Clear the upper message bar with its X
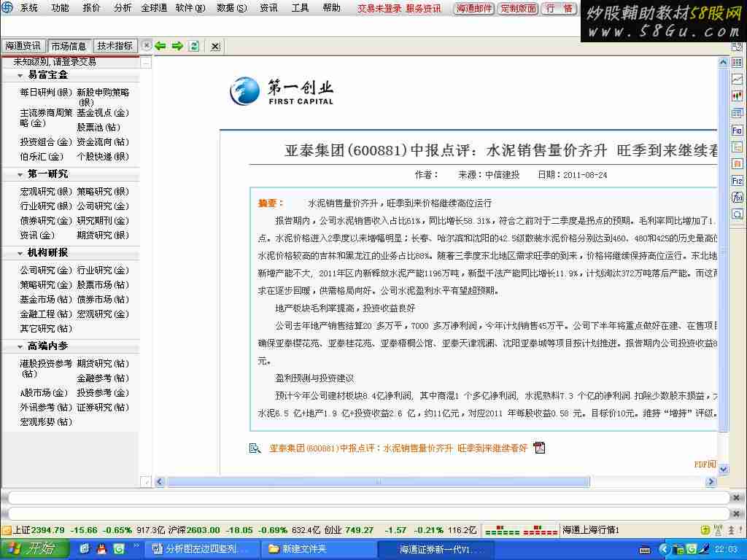Viewport: 747px width, 560px height. pos(736,497)
